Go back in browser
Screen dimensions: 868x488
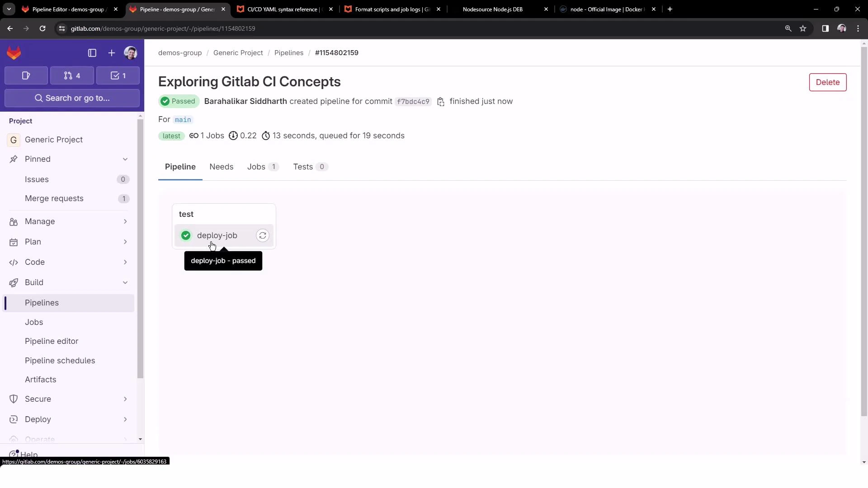point(10,28)
